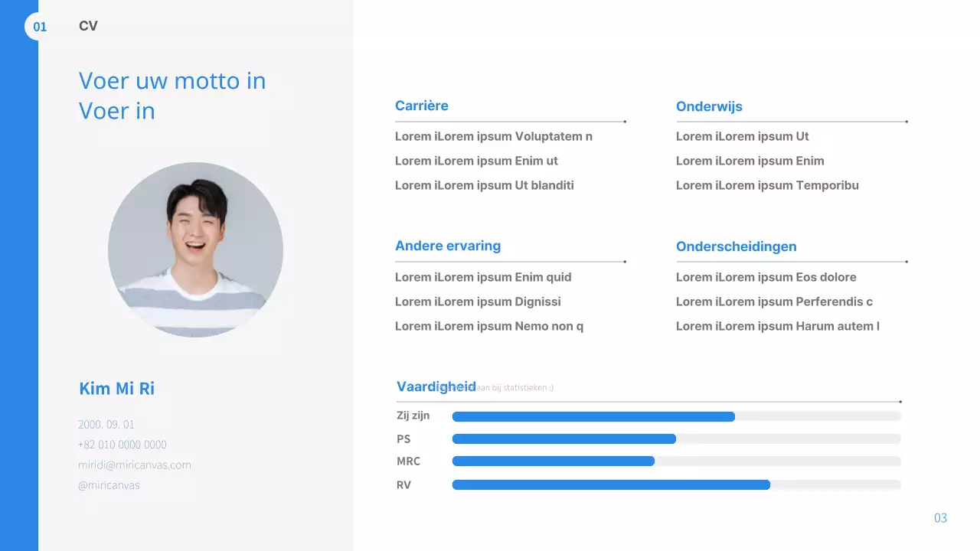Click the "Zij zijn" skill bar
Screen dimensions: 980x551
593,416
